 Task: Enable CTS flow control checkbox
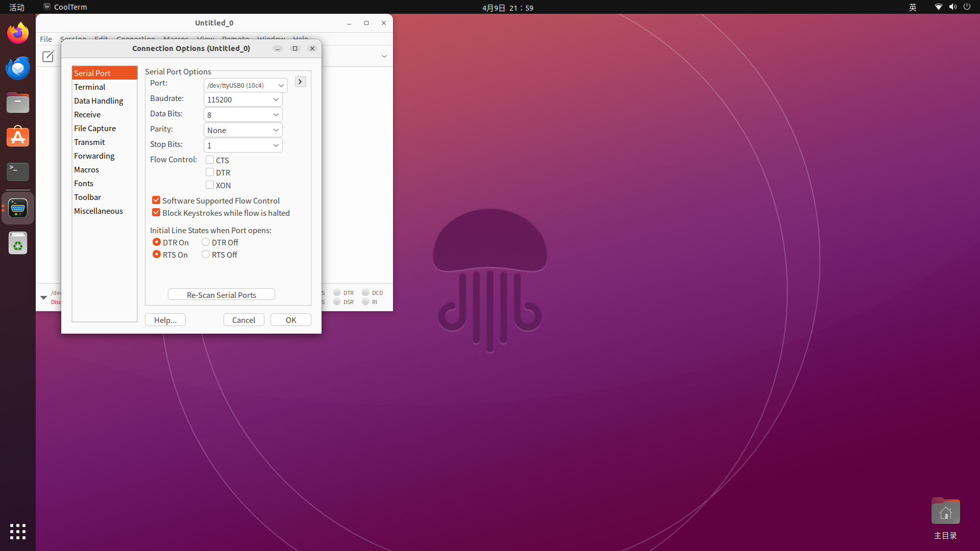210,160
